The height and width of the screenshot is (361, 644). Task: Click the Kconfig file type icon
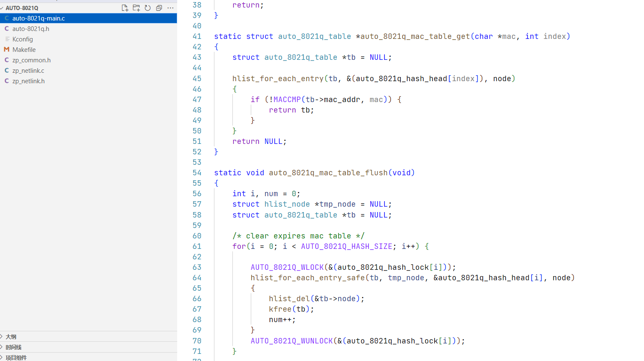click(7, 39)
